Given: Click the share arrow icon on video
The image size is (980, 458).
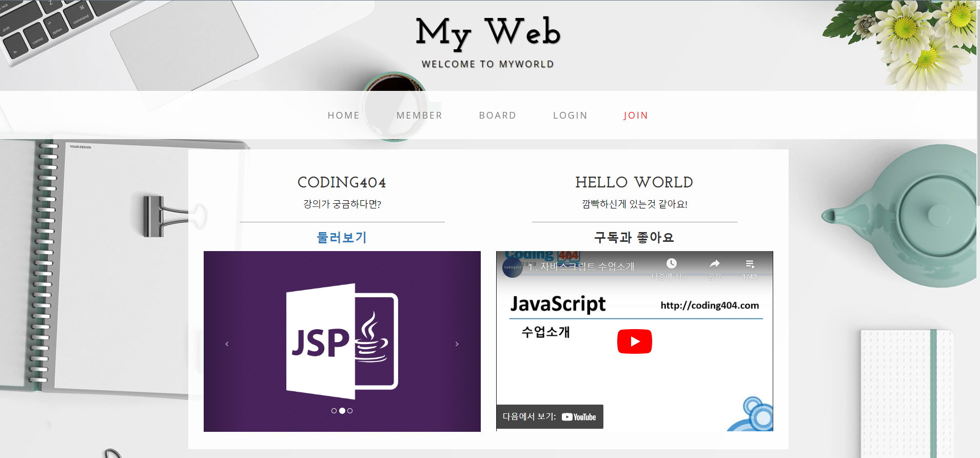Looking at the screenshot, I should [x=715, y=263].
